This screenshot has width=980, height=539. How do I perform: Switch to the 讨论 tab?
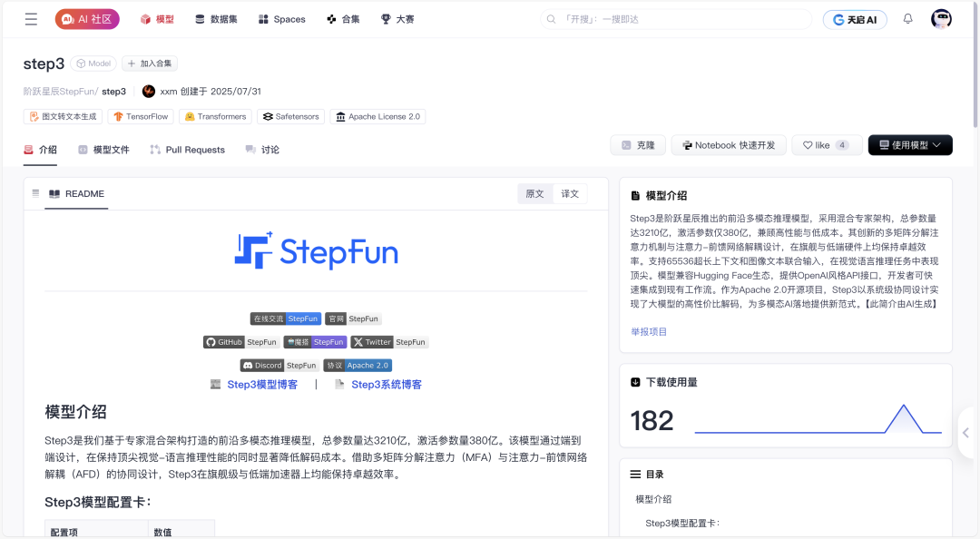click(x=262, y=150)
